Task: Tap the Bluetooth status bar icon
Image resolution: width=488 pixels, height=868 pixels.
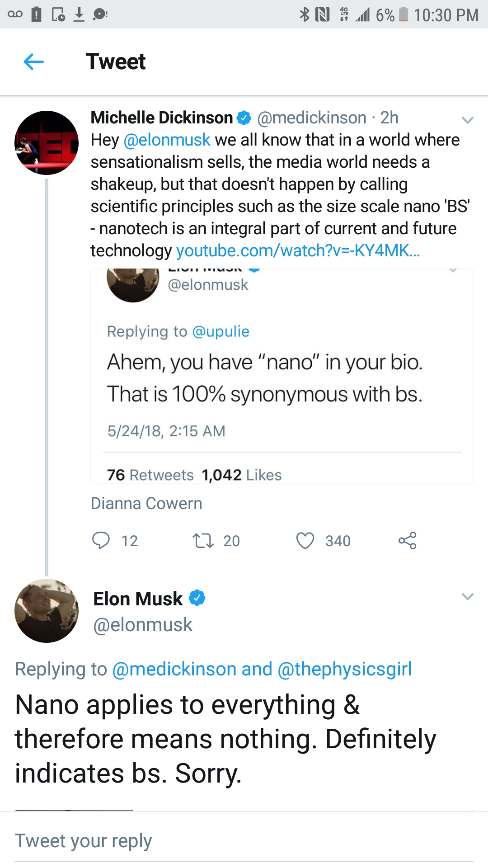Action: coord(305,14)
